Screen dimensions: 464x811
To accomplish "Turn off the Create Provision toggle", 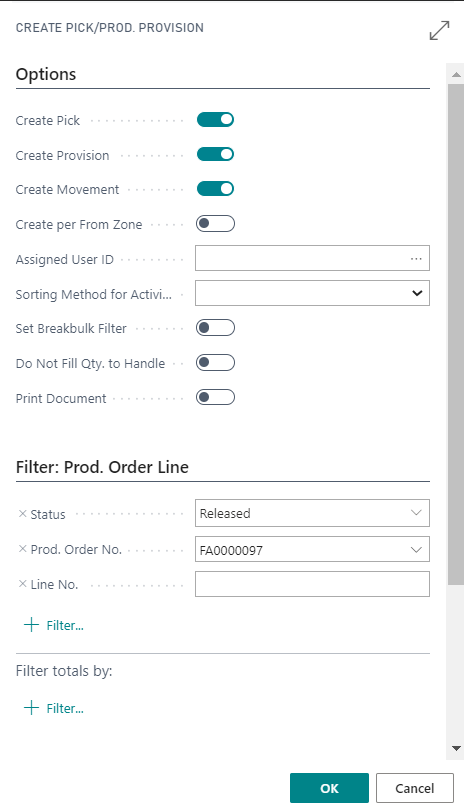I will pyautogui.click(x=215, y=154).
